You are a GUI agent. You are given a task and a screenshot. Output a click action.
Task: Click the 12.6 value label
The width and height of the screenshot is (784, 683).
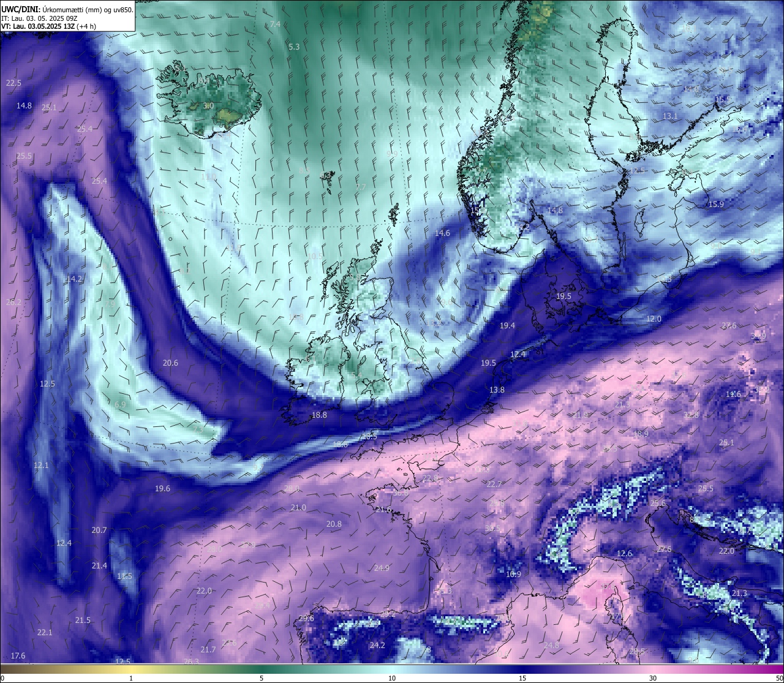click(624, 554)
